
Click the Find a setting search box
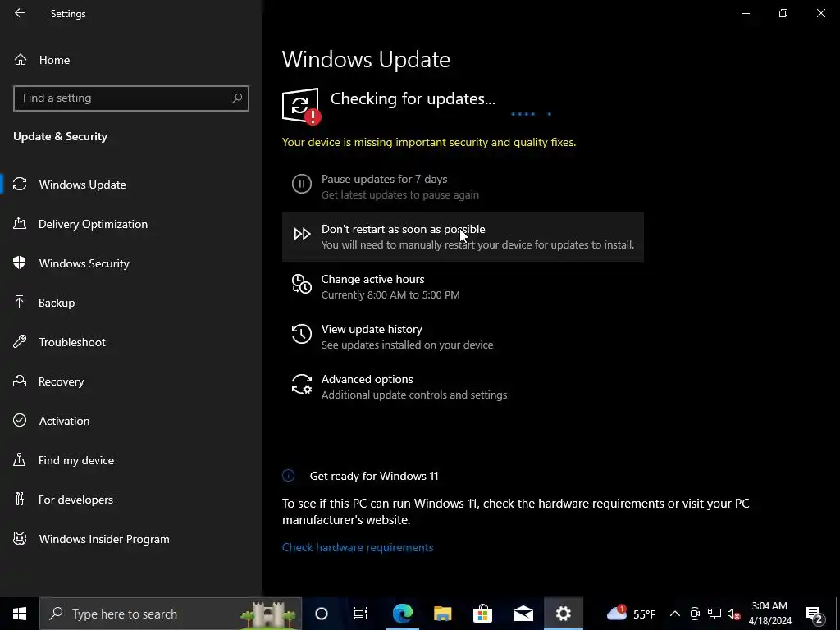pos(130,98)
